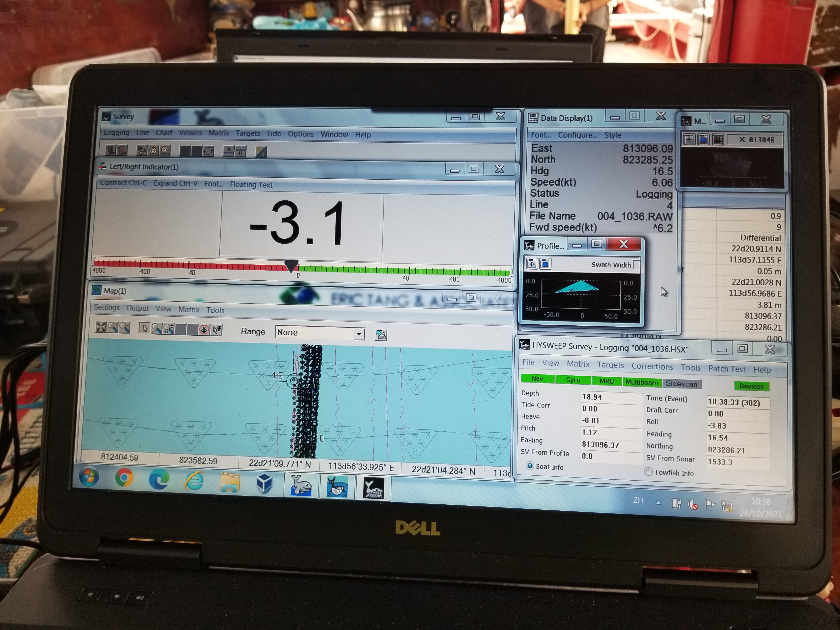
Task: Click the blue square icon in the M... window
Action: tap(703, 139)
